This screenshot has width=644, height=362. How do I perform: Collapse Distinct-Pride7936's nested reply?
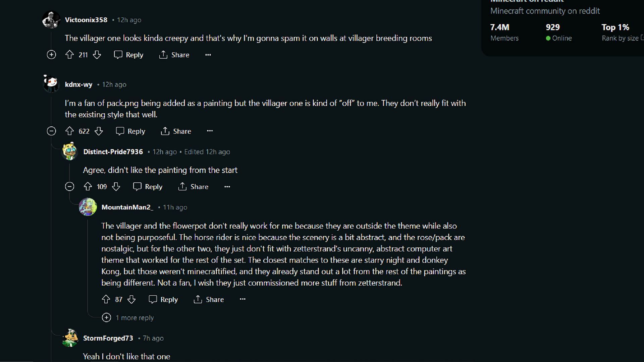[x=69, y=186]
